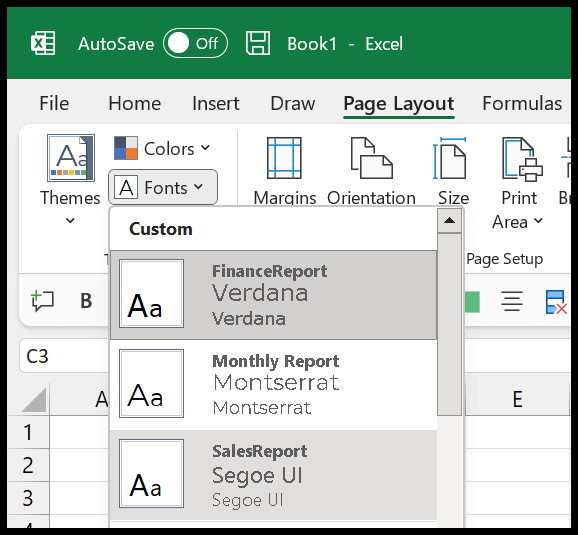Click the Select All corner triangle
This screenshot has width=578, height=535.
point(34,400)
